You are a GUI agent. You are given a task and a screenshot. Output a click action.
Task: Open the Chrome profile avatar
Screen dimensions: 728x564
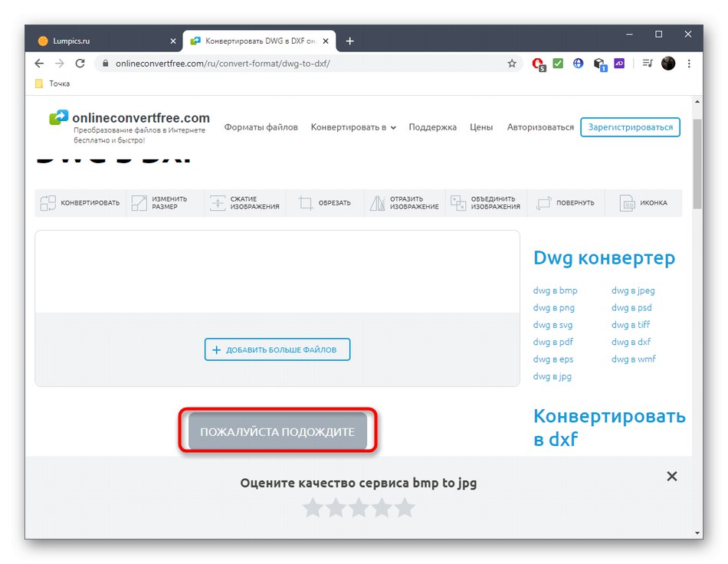click(668, 63)
